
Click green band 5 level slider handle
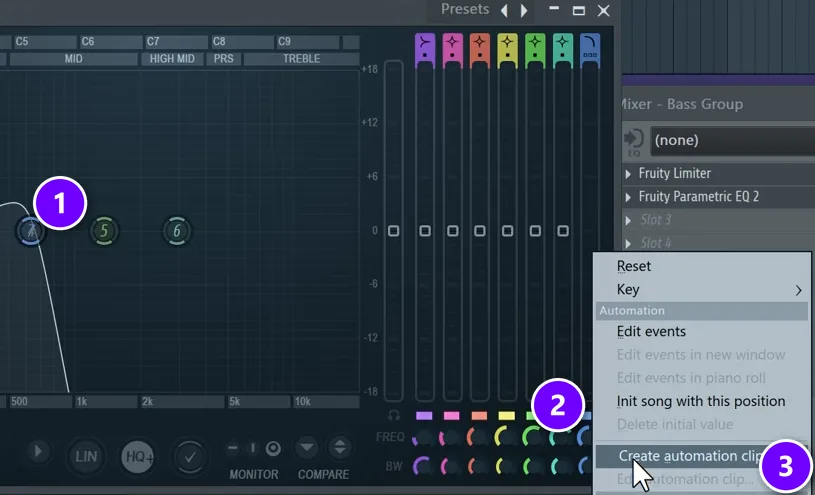[535, 230]
